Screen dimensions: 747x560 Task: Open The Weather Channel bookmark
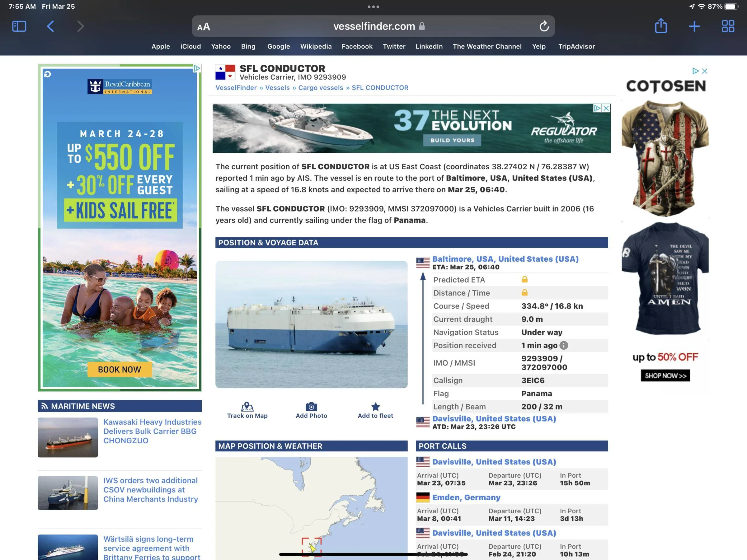pos(487,46)
